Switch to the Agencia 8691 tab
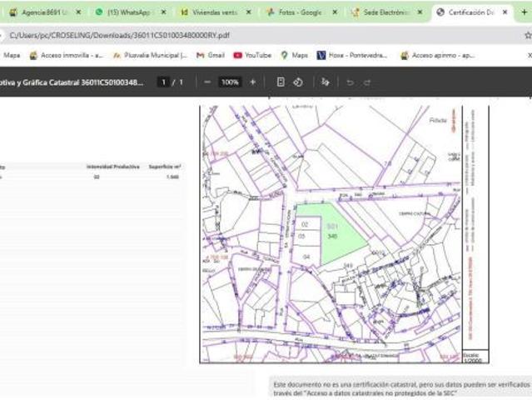Screen dimensions: 532x400 pos(41,12)
